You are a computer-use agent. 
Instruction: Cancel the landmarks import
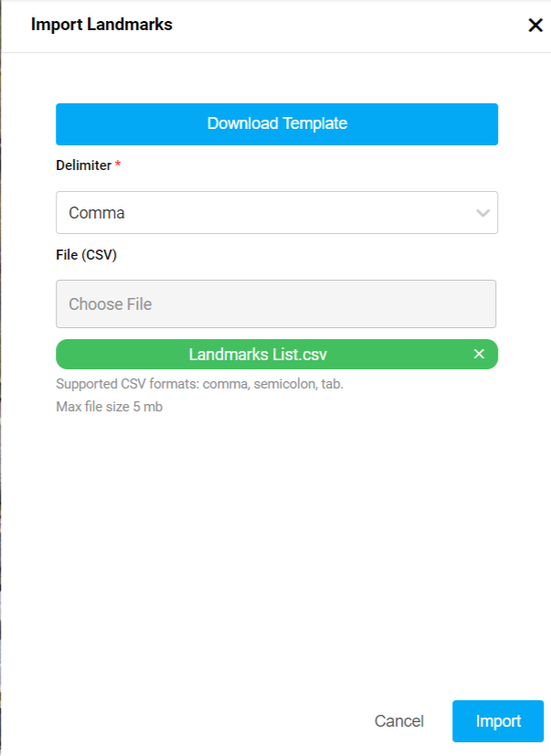[x=398, y=721]
